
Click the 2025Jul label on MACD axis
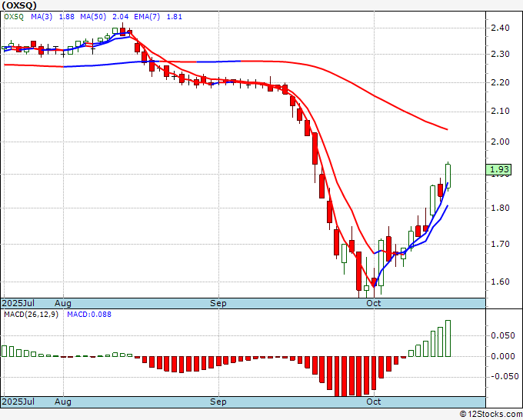pyautogui.click(x=18, y=402)
